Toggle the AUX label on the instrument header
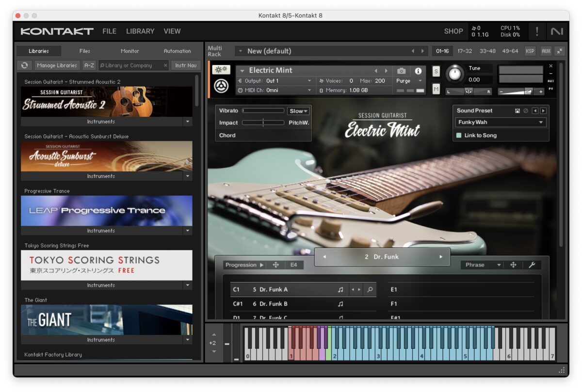 [550, 81]
